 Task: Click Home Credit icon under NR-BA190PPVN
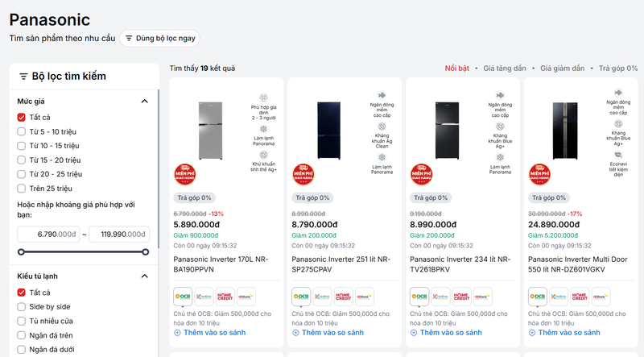[225, 297]
